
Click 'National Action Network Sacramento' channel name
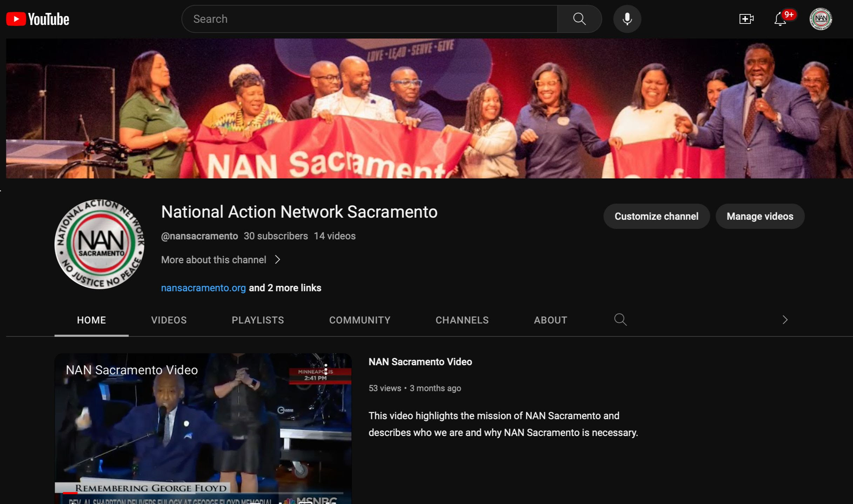(x=299, y=212)
